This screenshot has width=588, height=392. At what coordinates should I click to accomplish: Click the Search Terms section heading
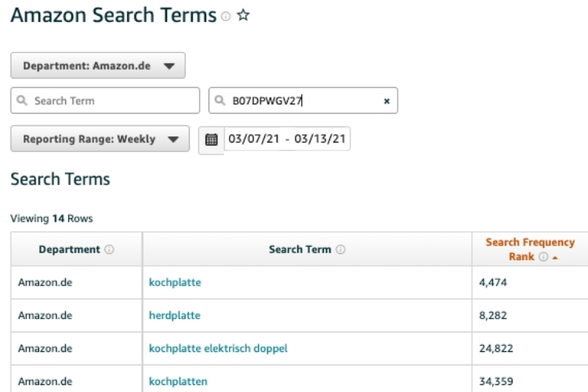pyautogui.click(x=60, y=179)
